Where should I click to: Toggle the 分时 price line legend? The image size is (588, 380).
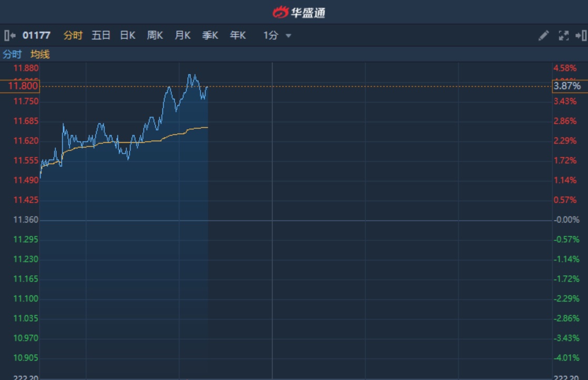pos(12,54)
